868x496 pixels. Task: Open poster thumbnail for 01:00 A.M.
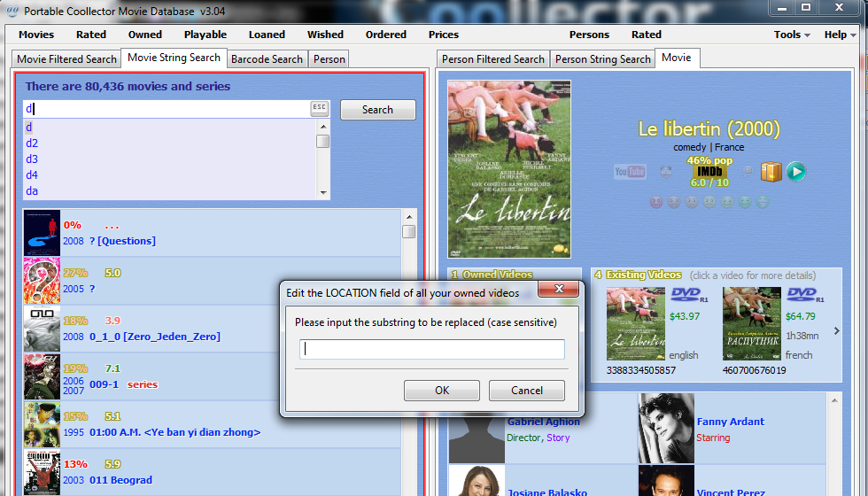click(43, 424)
